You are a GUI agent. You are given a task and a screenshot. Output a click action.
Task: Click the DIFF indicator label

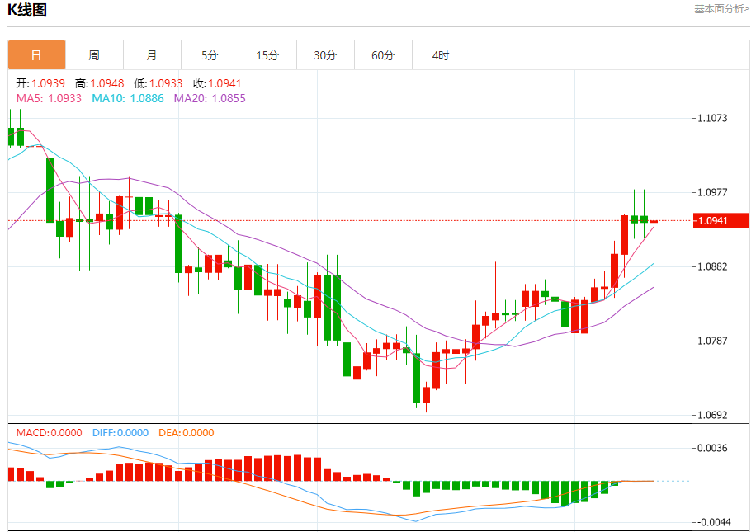point(120,433)
